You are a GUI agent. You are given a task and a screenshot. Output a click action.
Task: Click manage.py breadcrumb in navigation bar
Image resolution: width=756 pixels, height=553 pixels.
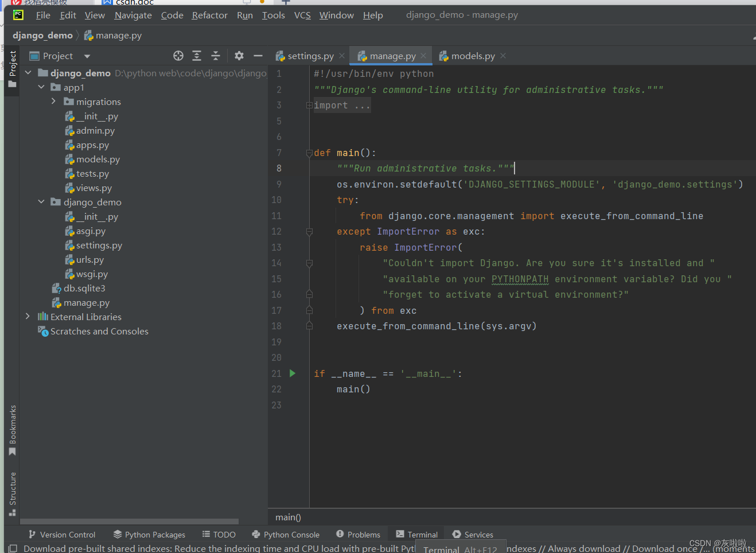coord(113,36)
